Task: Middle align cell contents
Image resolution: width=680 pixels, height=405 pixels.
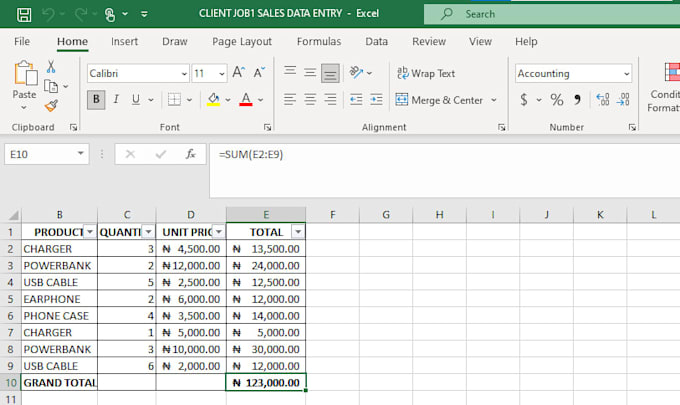Action: click(310, 72)
